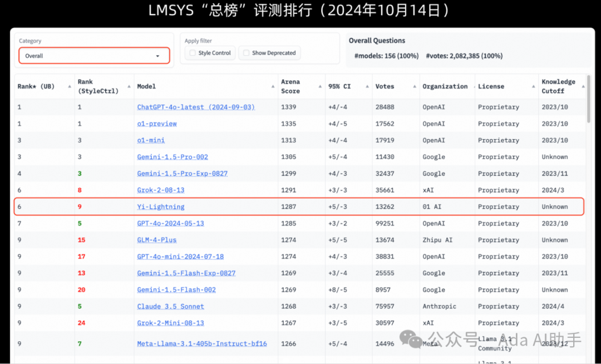601x364 pixels.
Task: Enable the Show Deprecated checkbox
Action: [x=247, y=53]
